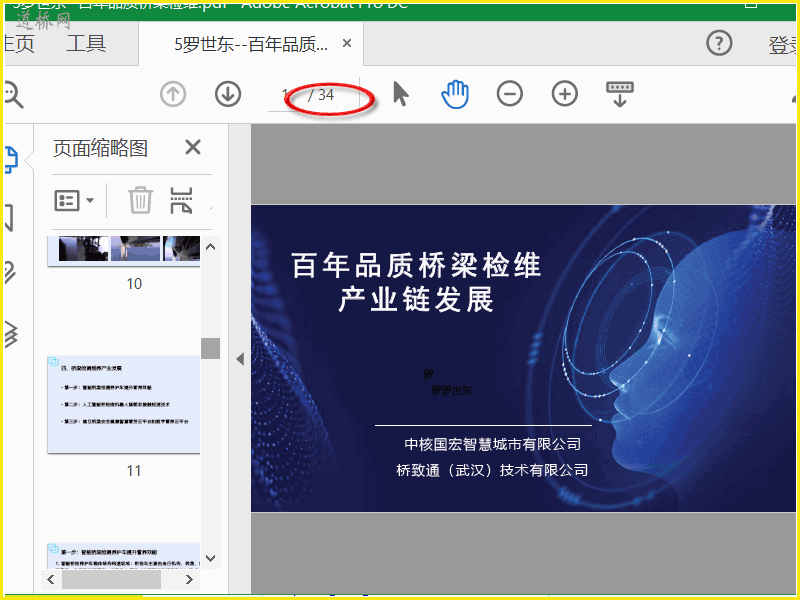
Task: Go to previous page with up arrow
Action: 173,94
